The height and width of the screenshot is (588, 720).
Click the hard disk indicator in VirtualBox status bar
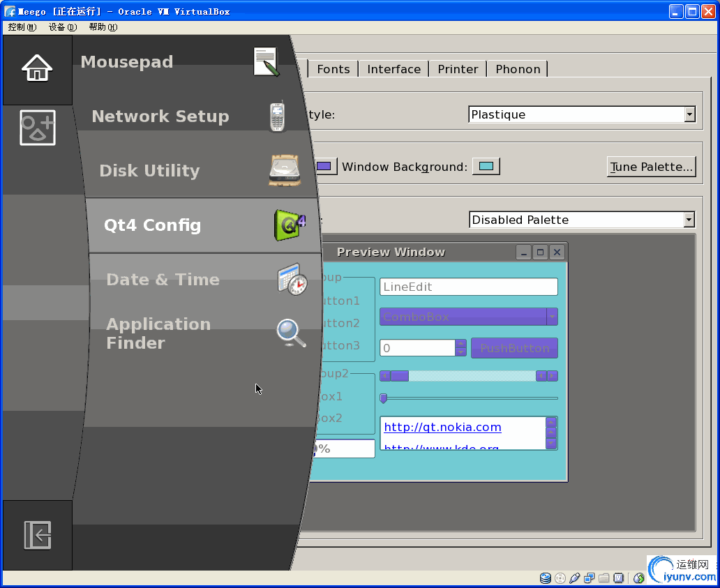545,578
